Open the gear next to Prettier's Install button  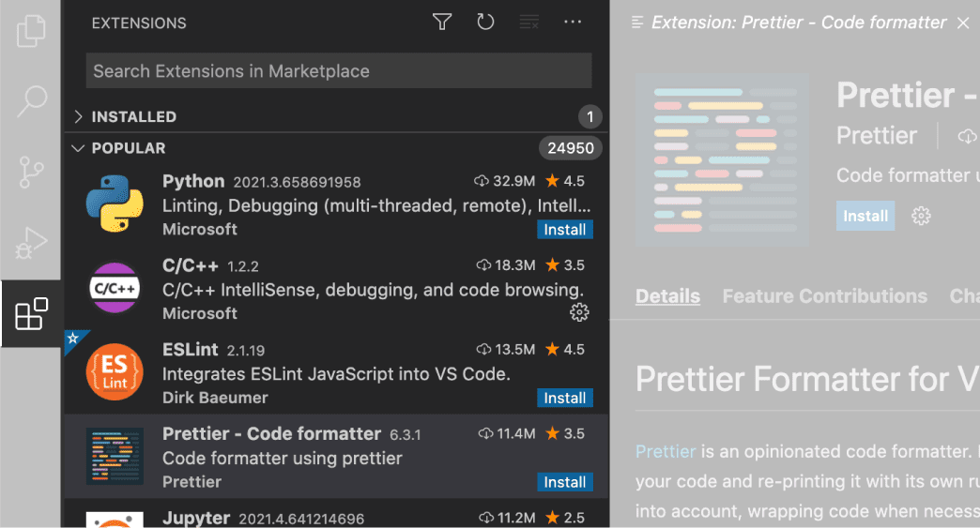(921, 217)
